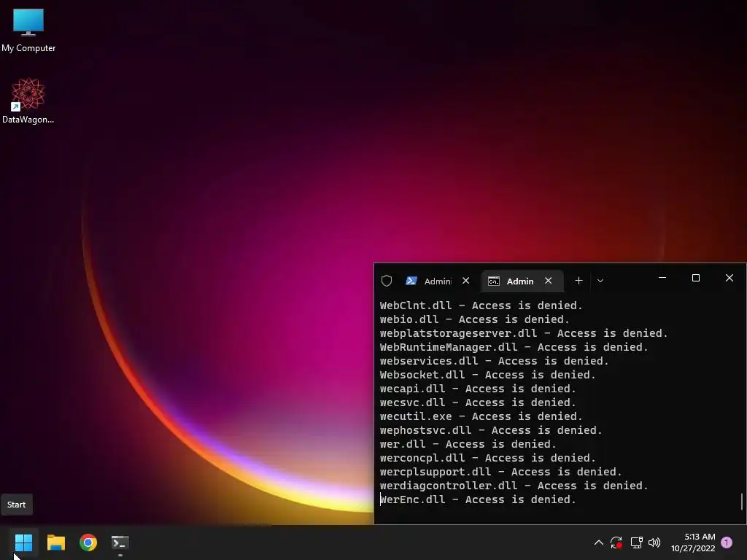Image resolution: width=747 pixels, height=560 pixels.
Task: Click the Terminal icon in the taskbar
Action: tap(120, 542)
